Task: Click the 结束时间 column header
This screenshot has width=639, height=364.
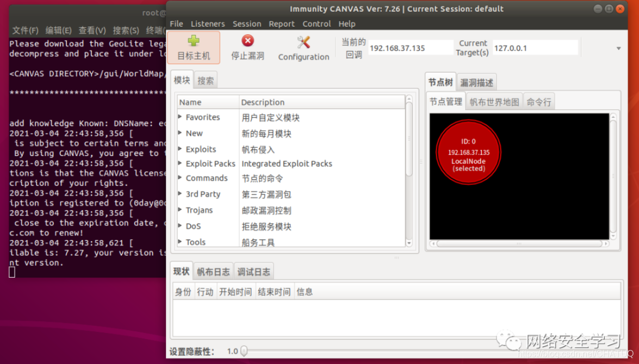Action: point(274,292)
